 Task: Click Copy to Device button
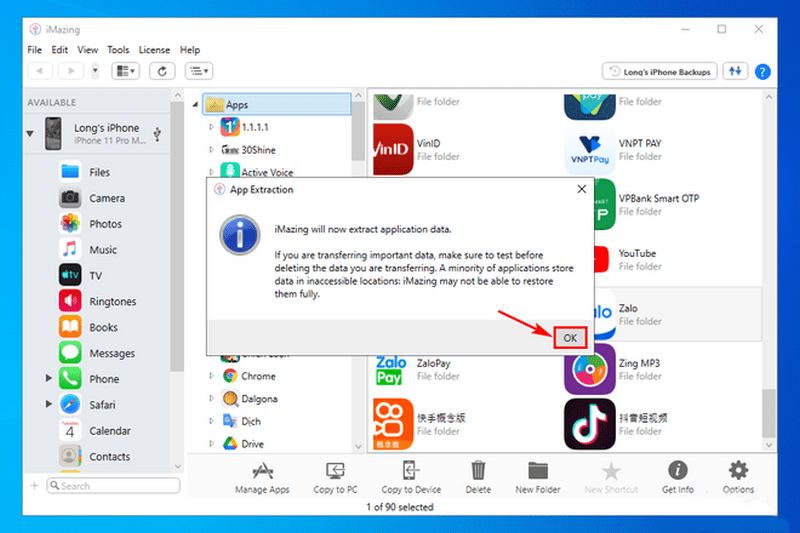coord(411,477)
